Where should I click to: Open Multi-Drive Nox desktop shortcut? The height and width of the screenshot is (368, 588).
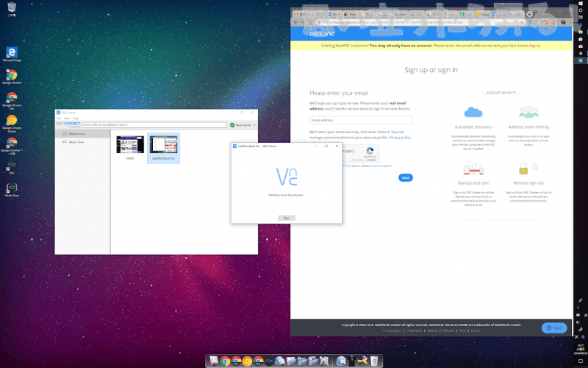tap(12, 189)
